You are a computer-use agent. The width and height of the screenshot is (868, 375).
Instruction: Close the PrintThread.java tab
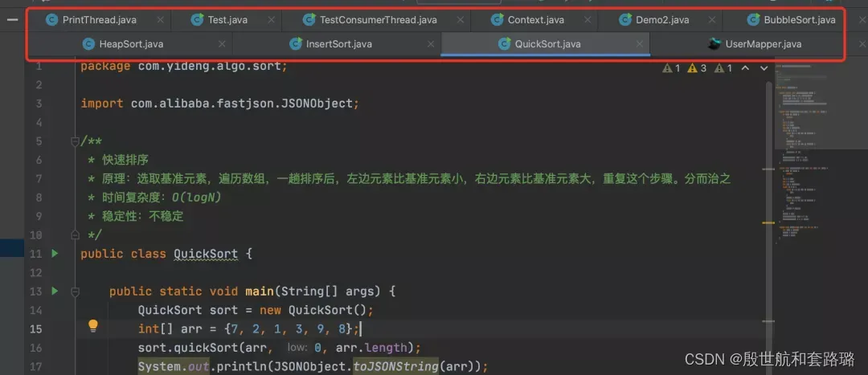[160, 20]
